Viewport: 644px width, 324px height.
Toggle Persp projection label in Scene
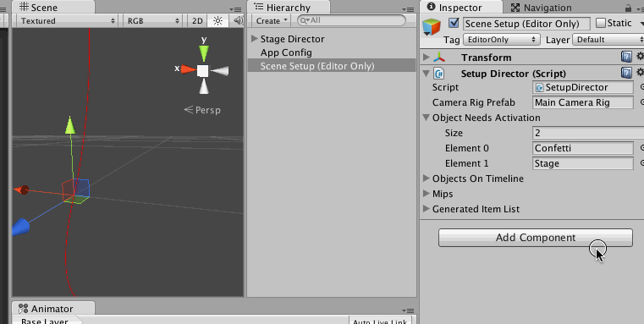pos(202,110)
